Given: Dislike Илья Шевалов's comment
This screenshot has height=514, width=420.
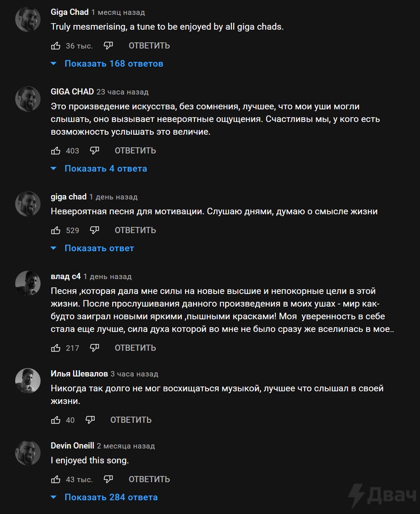Looking at the screenshot, I should click(90, 420).
